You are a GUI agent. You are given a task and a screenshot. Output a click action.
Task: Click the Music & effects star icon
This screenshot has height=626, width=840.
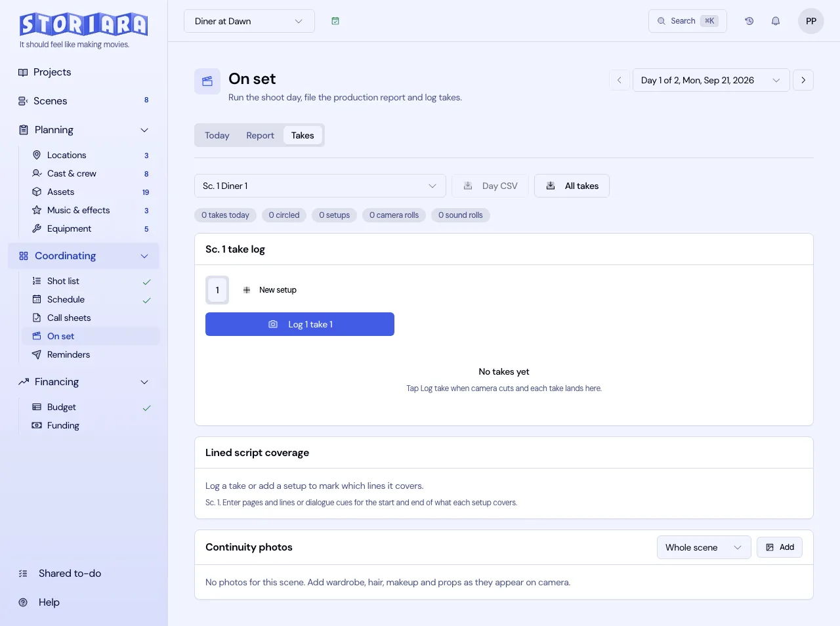tap(37, 210)
